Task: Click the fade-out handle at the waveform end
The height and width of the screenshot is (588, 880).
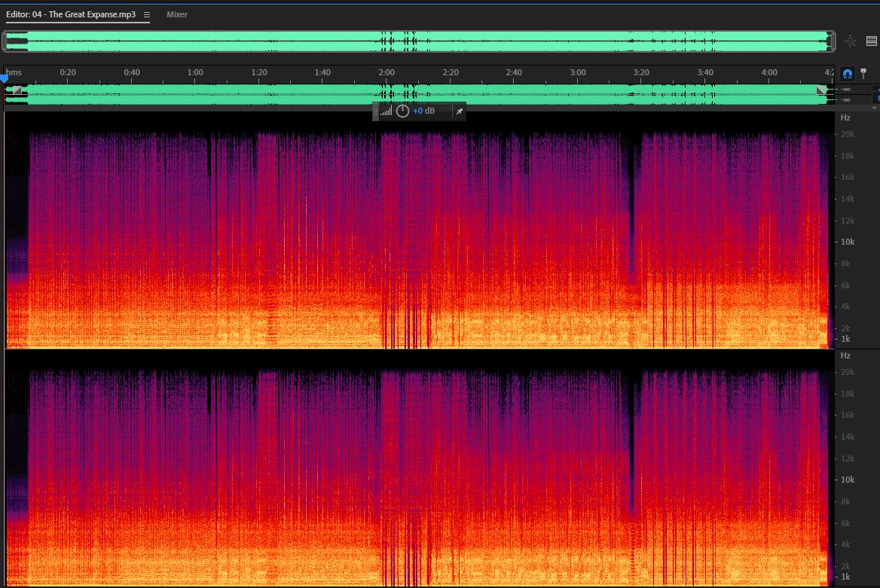Action: [821, 90]
